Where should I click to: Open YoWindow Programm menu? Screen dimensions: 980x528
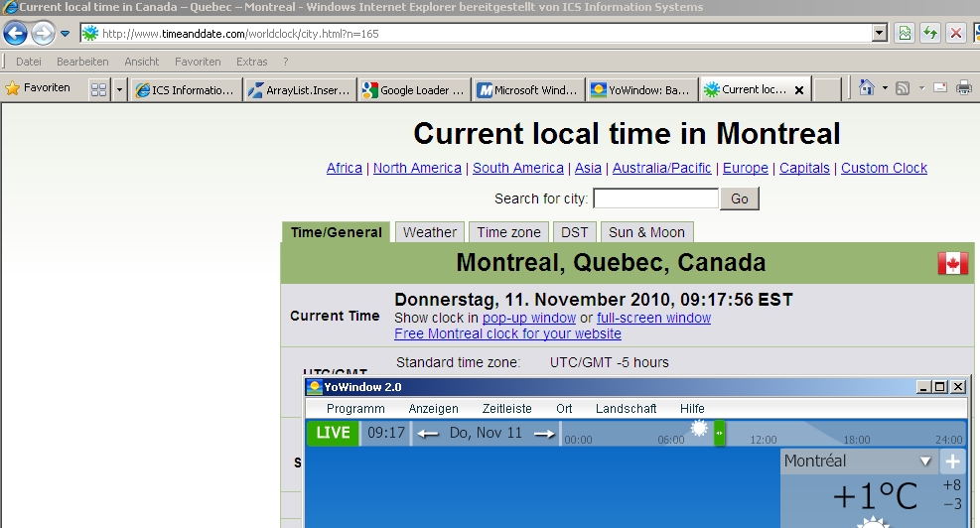355,409
